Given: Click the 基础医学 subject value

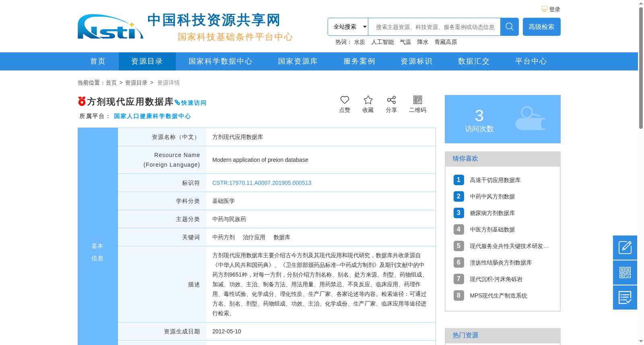Looking at the screenshot, I should [x=223, y=201].
